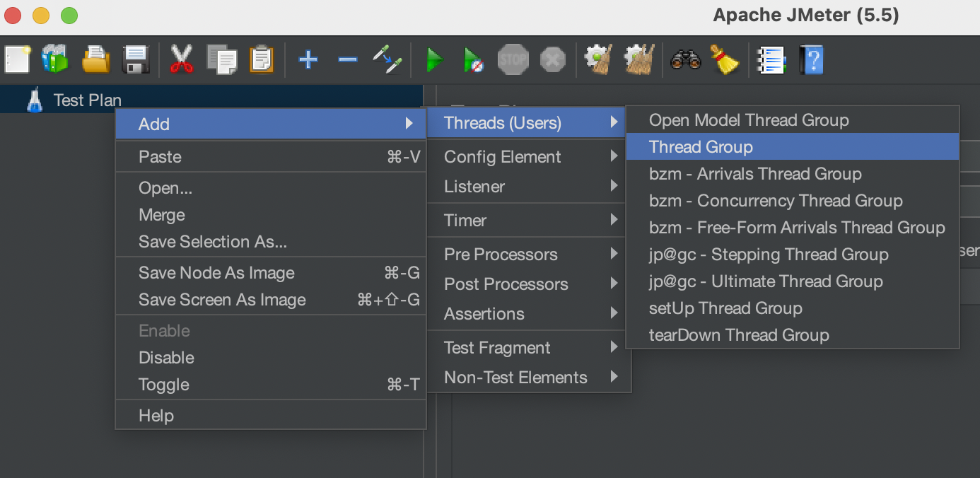The height and width of the screenshot is (478, 980).
Task: Select the highlighted Thread Group entry
Action: [x=793, y=147]
